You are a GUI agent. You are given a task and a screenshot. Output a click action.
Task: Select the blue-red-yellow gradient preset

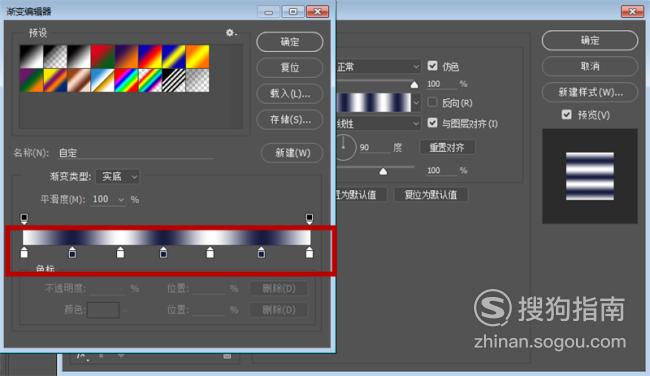pyautogui.click(x=150, y=56)
